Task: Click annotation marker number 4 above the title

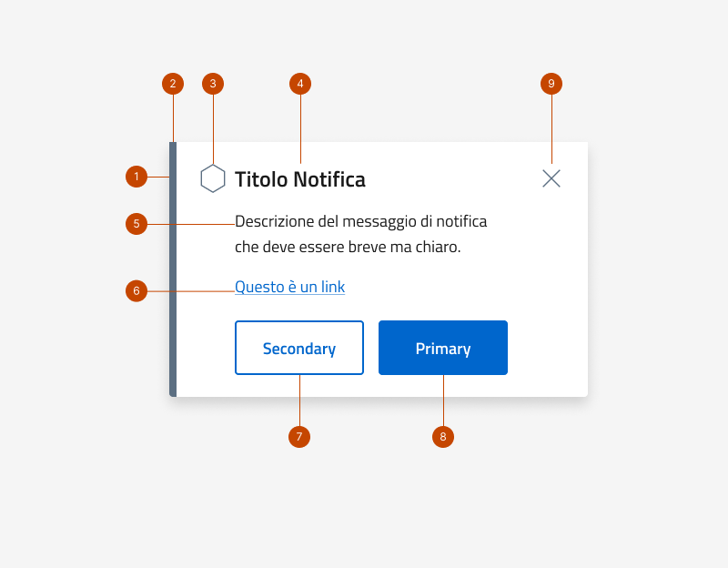Action: (300, 83)
